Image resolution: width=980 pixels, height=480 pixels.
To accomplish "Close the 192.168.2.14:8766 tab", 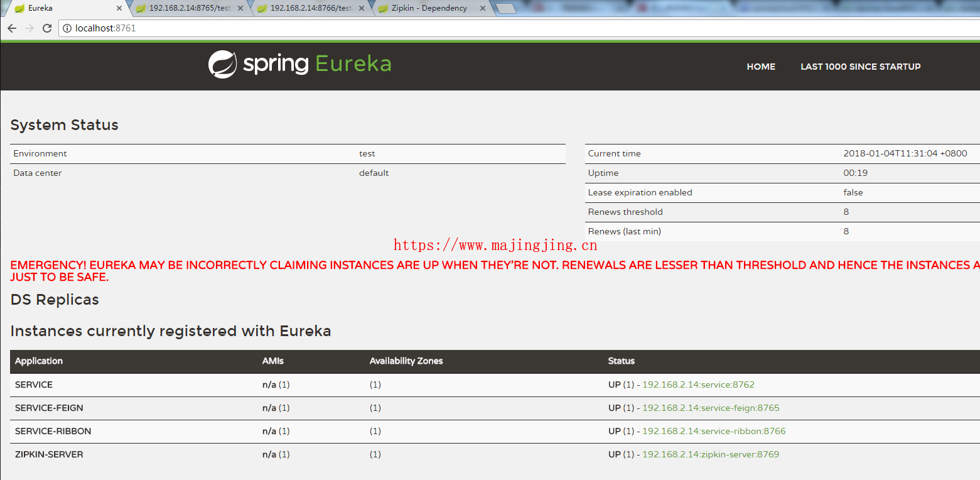I will tap(362, 8).
